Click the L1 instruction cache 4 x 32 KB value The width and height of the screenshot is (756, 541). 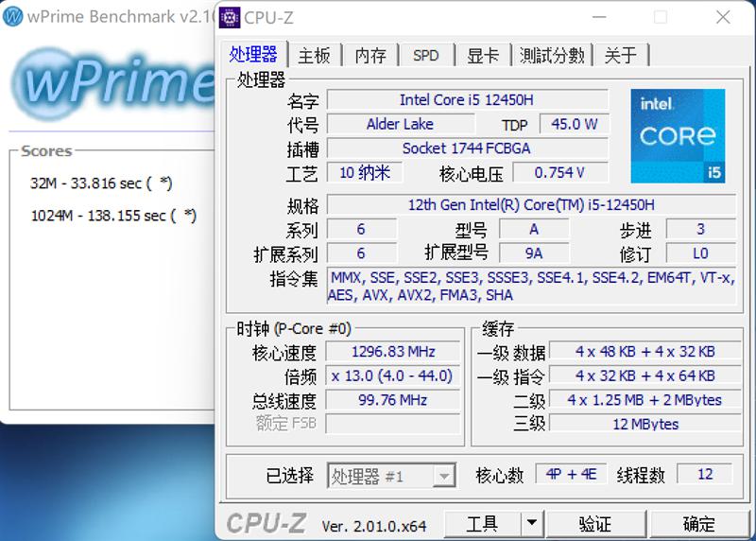[x=645, y=375]
